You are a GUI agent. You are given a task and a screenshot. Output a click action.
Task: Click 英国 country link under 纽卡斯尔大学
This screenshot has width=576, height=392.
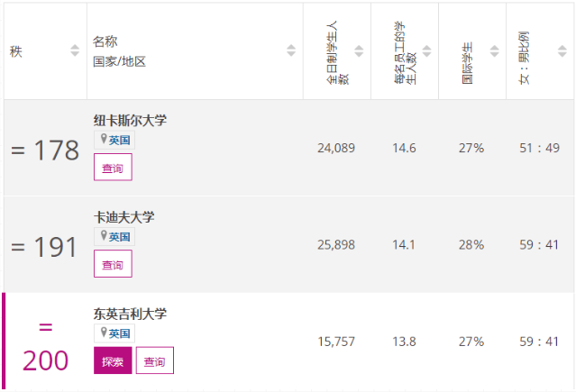(120, 141)
